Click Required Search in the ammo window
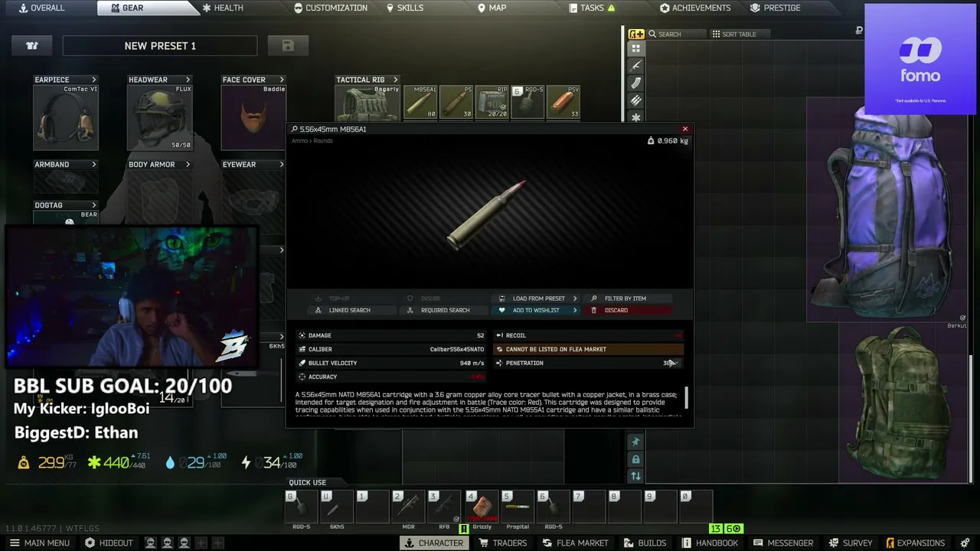 coord(446,310)
